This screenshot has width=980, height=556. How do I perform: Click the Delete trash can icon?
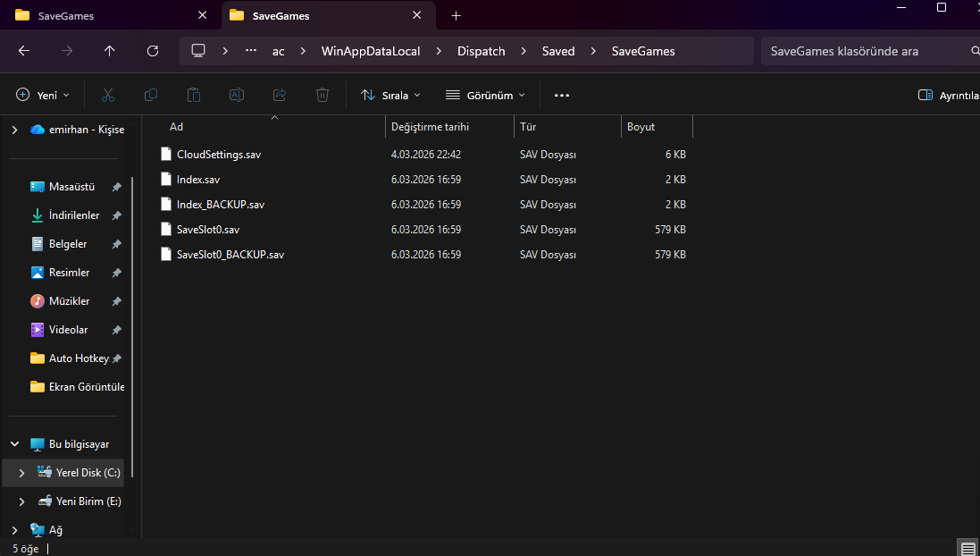tap(322, 95)
